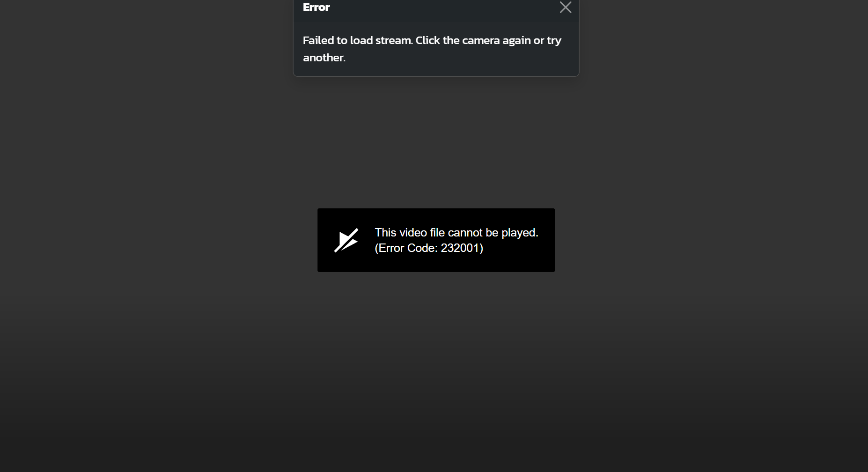Click the black video error box
Screen dimensions: 868x472
click(436, 240)
